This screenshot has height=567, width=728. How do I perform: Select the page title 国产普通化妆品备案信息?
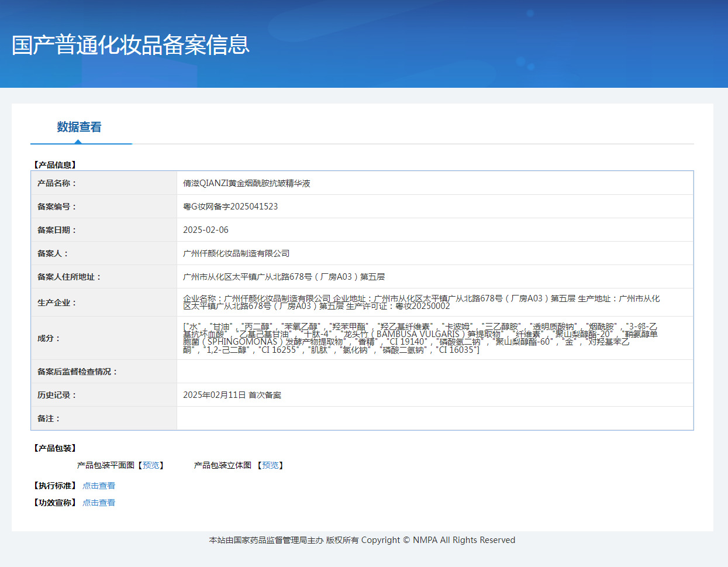point(131,45)
